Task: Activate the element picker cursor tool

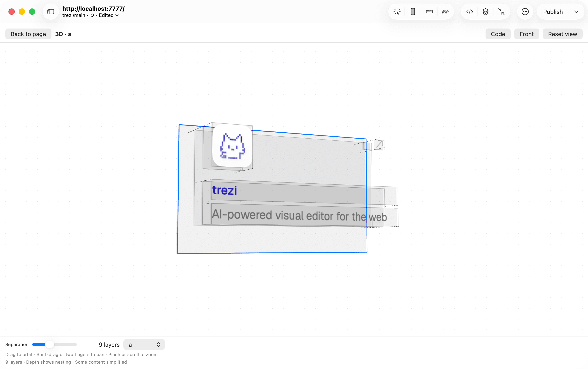Action: click(397, 12)
